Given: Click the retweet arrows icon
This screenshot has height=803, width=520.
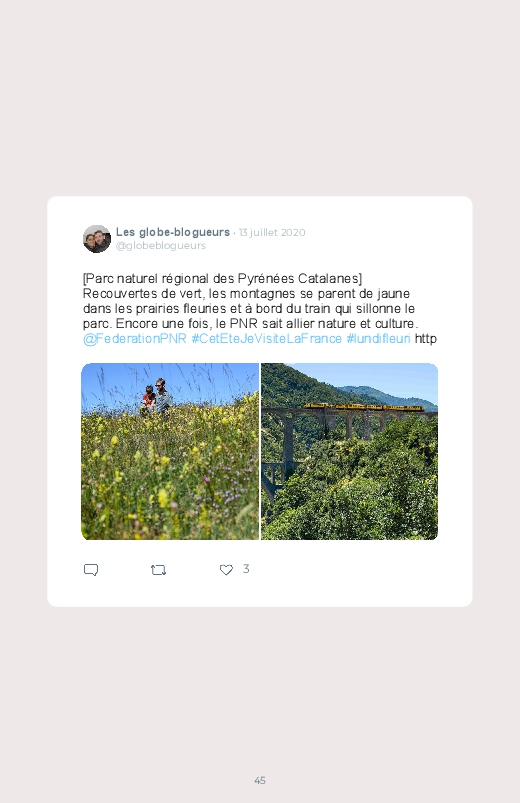Looking at the screenshot, I should click(x=158, y=570).
